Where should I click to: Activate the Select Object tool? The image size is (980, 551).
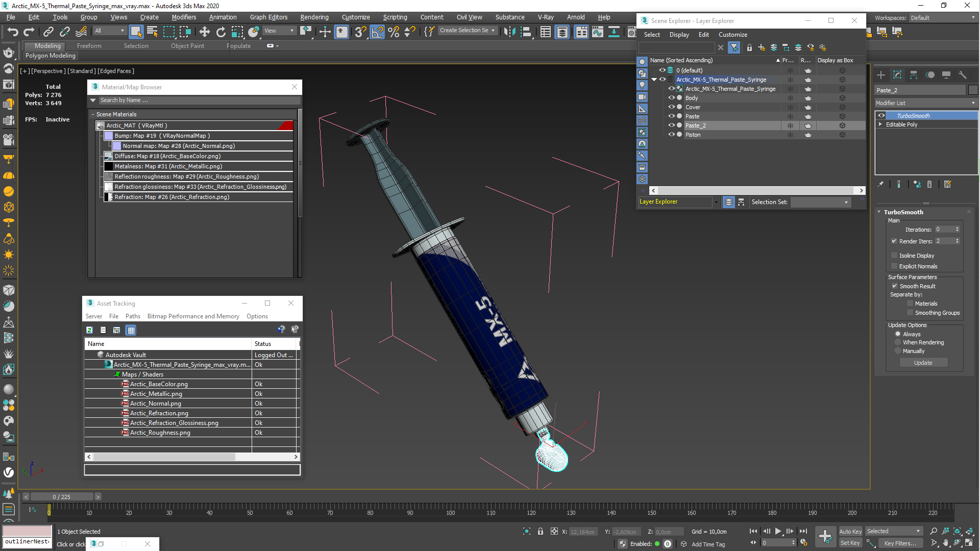pos(136,32)
